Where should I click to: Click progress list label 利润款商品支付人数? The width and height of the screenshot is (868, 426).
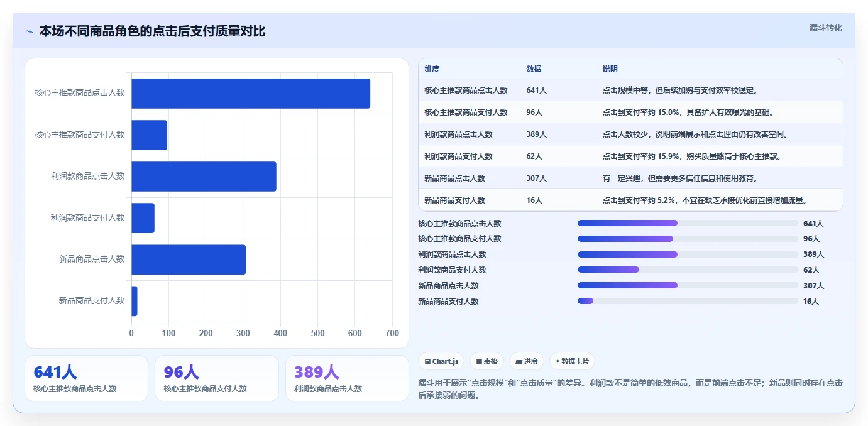tap(452, 270)
